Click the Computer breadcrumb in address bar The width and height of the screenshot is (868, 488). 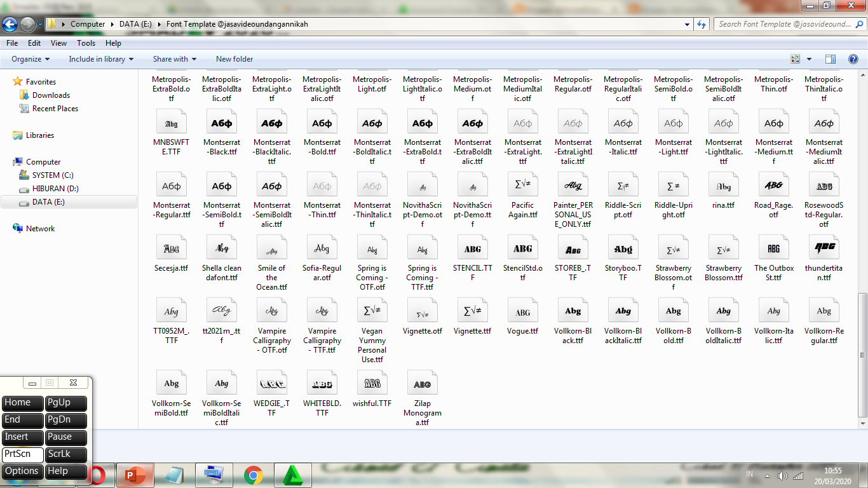pyautogui.click(x=88, y=24)
